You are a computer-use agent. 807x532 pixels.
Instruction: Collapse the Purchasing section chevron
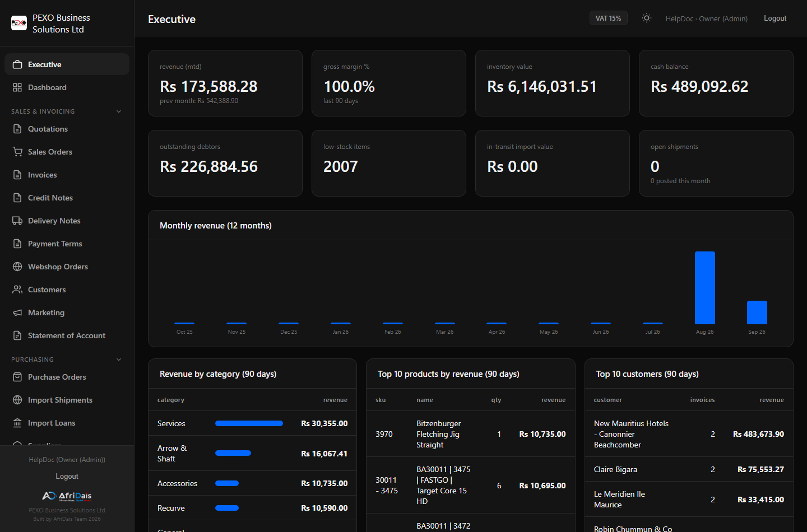pos(119,360)
